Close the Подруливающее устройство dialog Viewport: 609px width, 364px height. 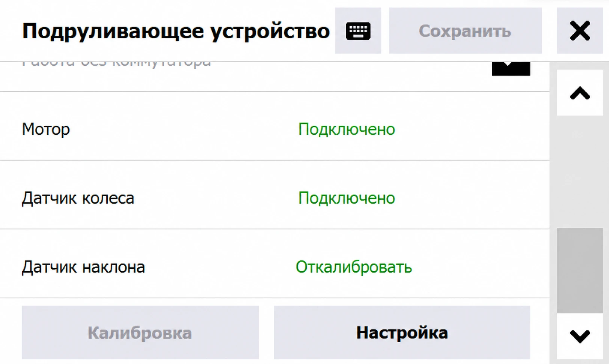tap(580, 30)
